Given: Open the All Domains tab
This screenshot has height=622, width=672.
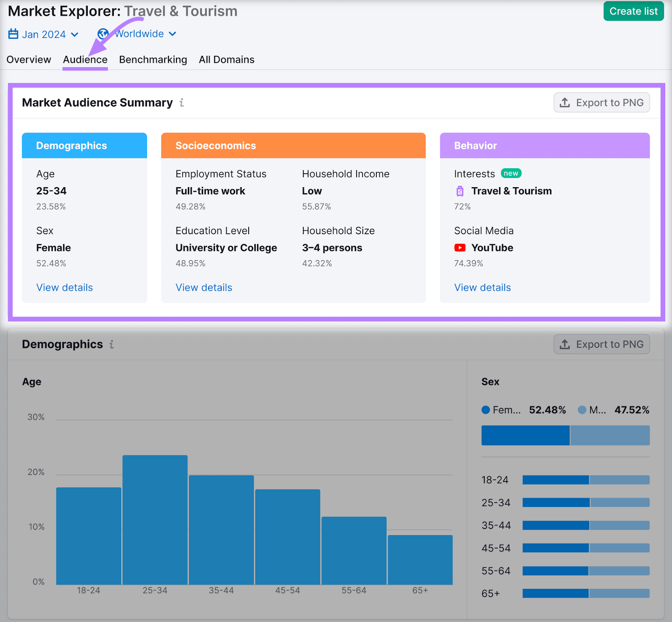Looking at the screenshot, I should 226,60.
